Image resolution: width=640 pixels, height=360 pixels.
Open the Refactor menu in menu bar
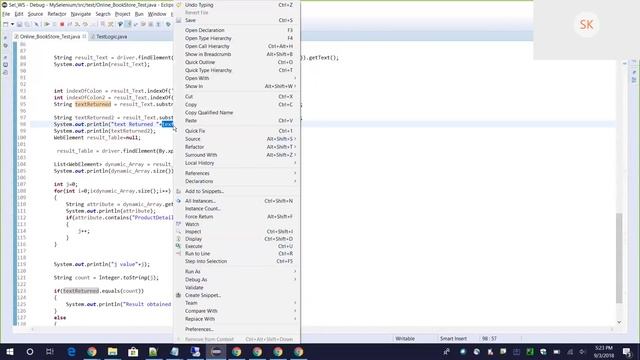click(57, 14)
